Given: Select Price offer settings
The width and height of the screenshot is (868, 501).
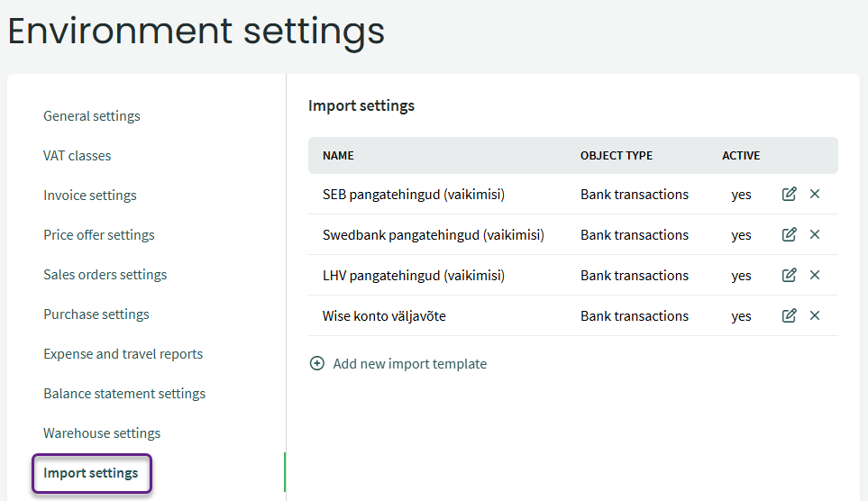Looking at the screenshot, I should [x=99, y=235].
